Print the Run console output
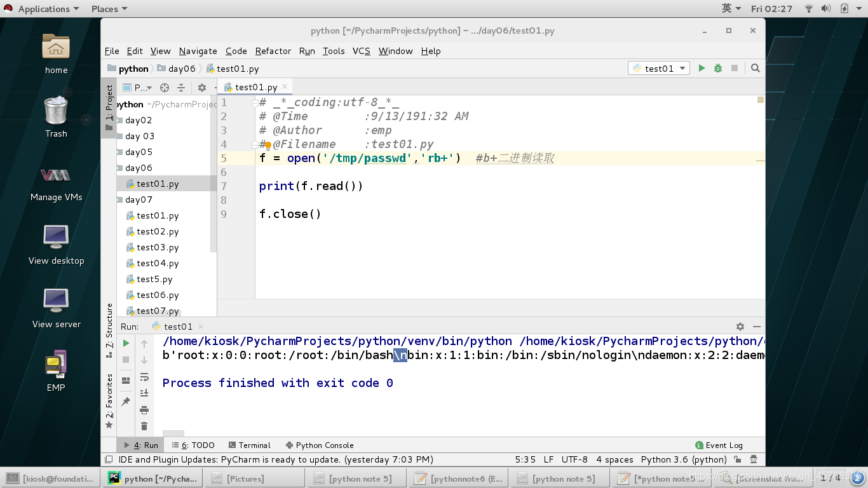This screenshot has height=488, width=868. click(x=144, y=410)
